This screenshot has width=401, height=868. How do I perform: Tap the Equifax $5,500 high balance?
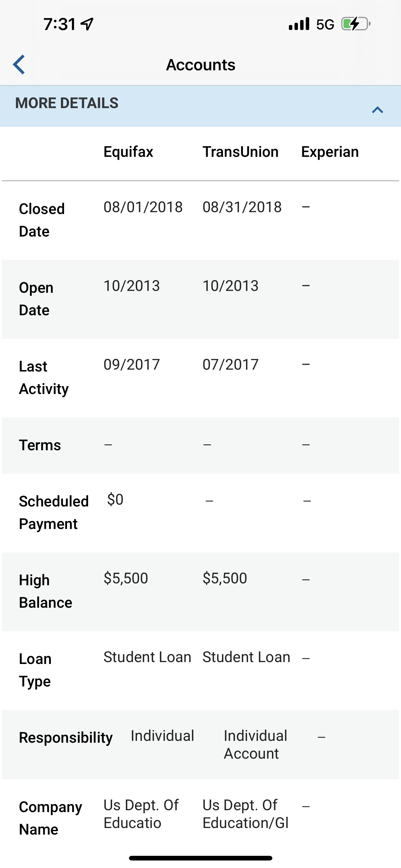click(x=126, y=578)
